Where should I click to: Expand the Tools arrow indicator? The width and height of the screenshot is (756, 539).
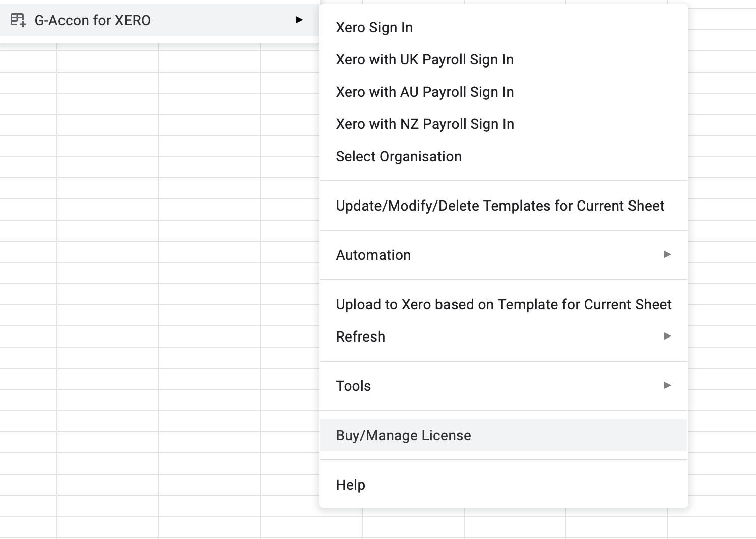667,385
